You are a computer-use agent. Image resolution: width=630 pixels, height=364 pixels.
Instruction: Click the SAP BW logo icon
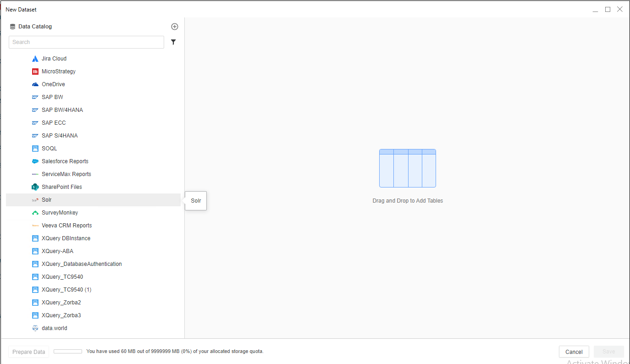pyautogui.click(x=35, y=97)
